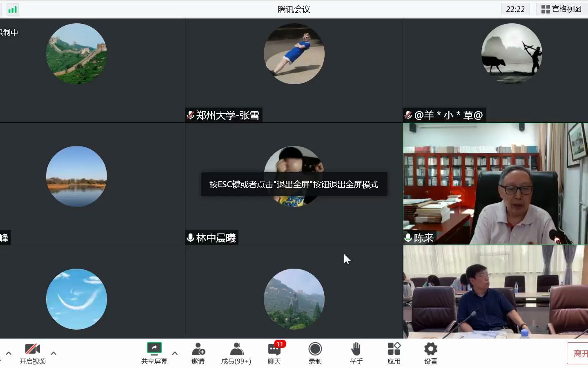588x368 pixels.
Task: Select 郑州大学-张雪 avatar tile
Action: click(x=294, y=54)
